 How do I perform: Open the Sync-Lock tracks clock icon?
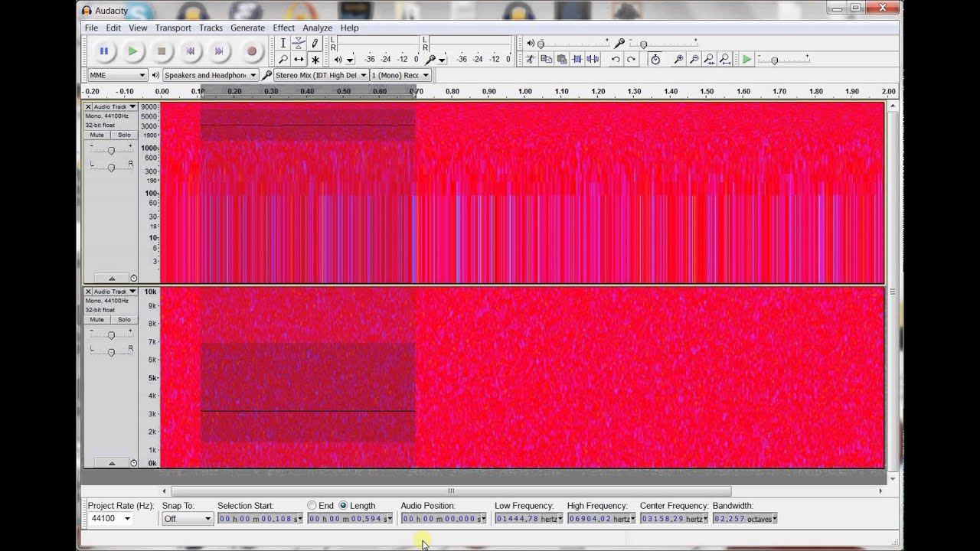[x=655, y=59]
